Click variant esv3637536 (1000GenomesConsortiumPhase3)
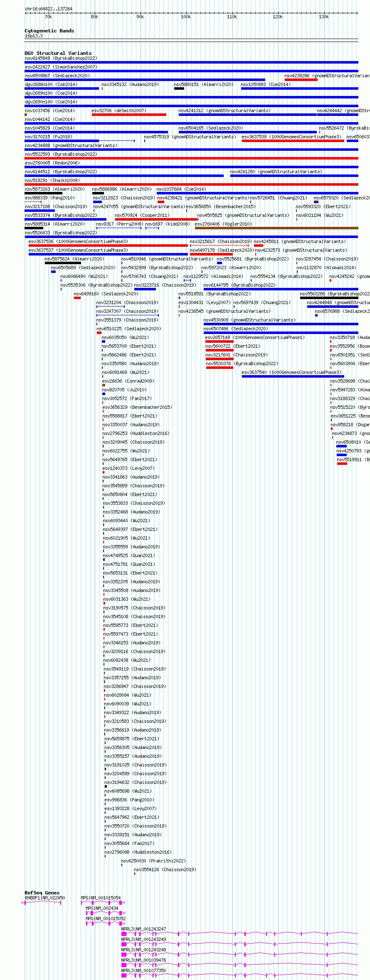Viewport: 370px width, 980px height. pyautogui.click(x=78, y=241)
